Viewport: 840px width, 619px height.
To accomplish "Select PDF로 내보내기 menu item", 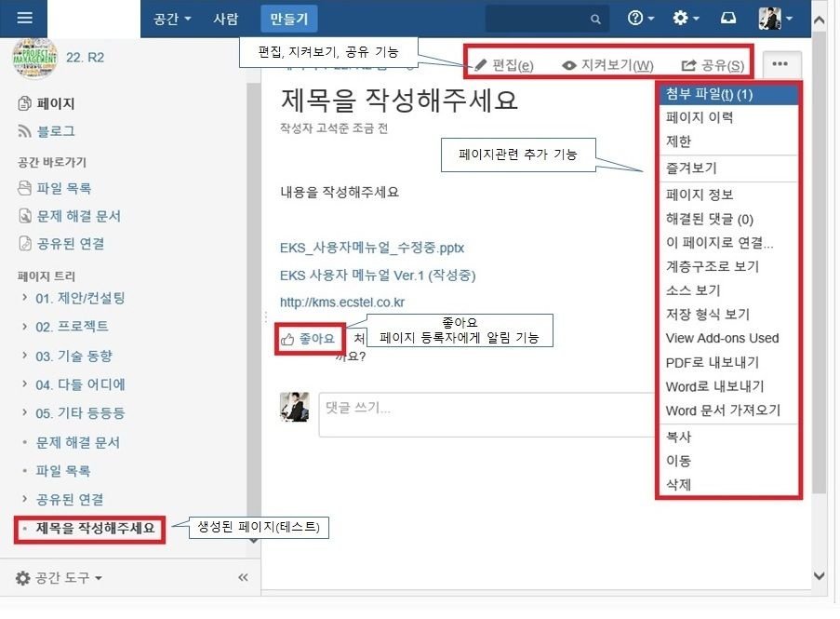I will [x=728, y=362].
